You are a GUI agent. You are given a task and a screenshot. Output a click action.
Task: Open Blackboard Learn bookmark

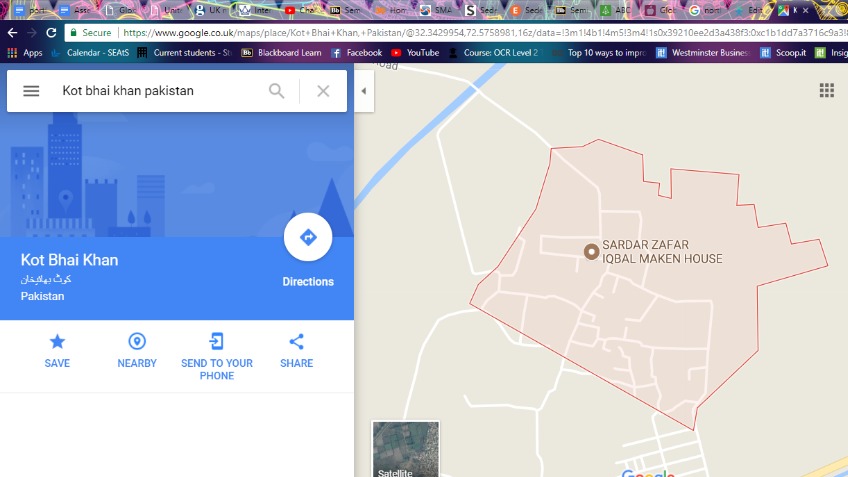pos(281,52)
